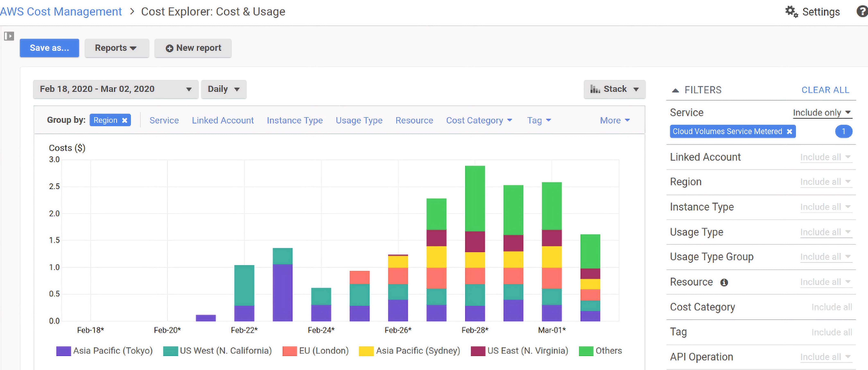Click the help question mark icon
Viewport: 868px width, 370px height.
[x=862, y=11]
